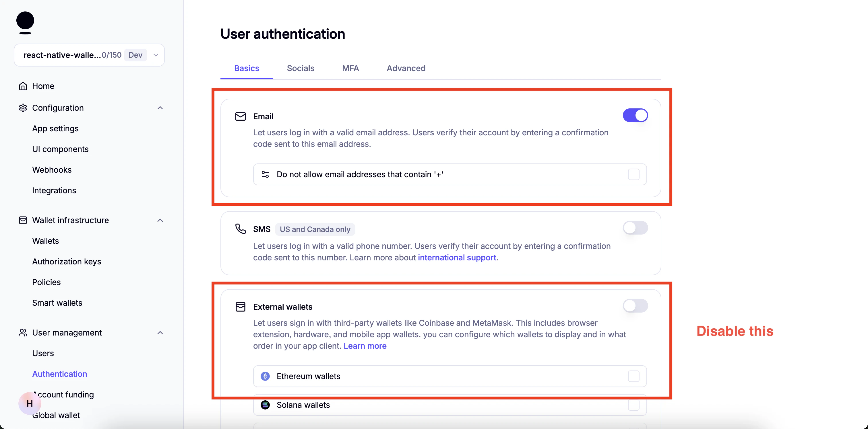Open the MFA tab

tap(350, 68)
